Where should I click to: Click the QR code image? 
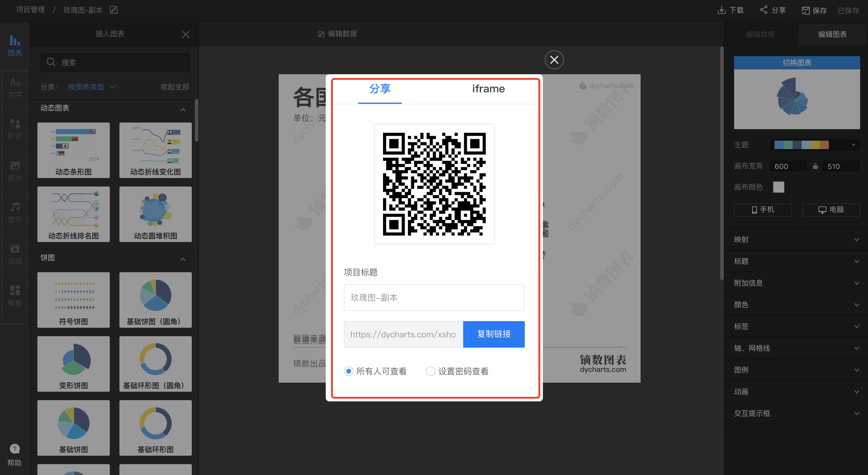tap(434, 184)
